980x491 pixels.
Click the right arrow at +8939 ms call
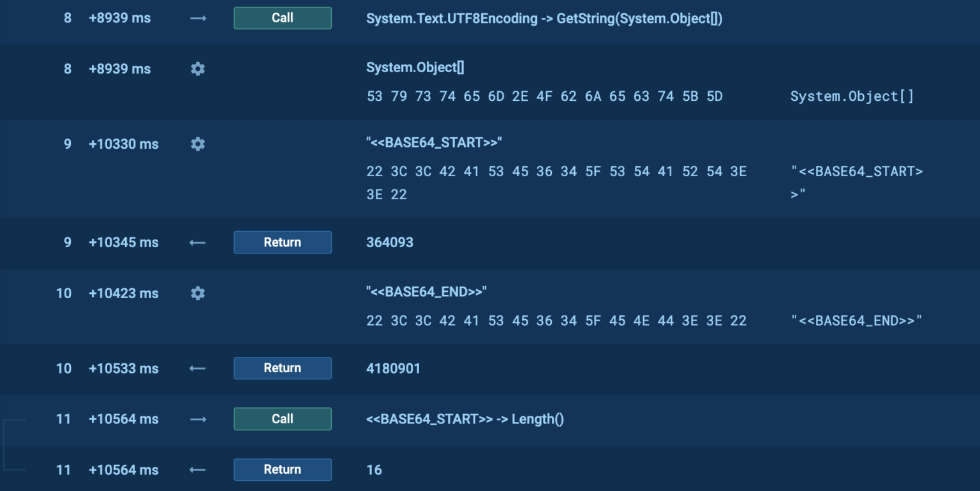click(198, 19)
